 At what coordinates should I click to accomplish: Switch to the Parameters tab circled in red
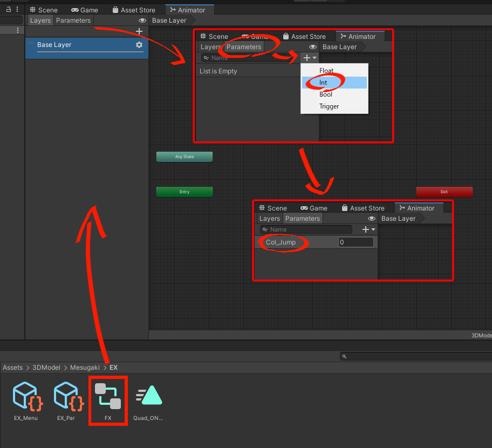point(244,47)
